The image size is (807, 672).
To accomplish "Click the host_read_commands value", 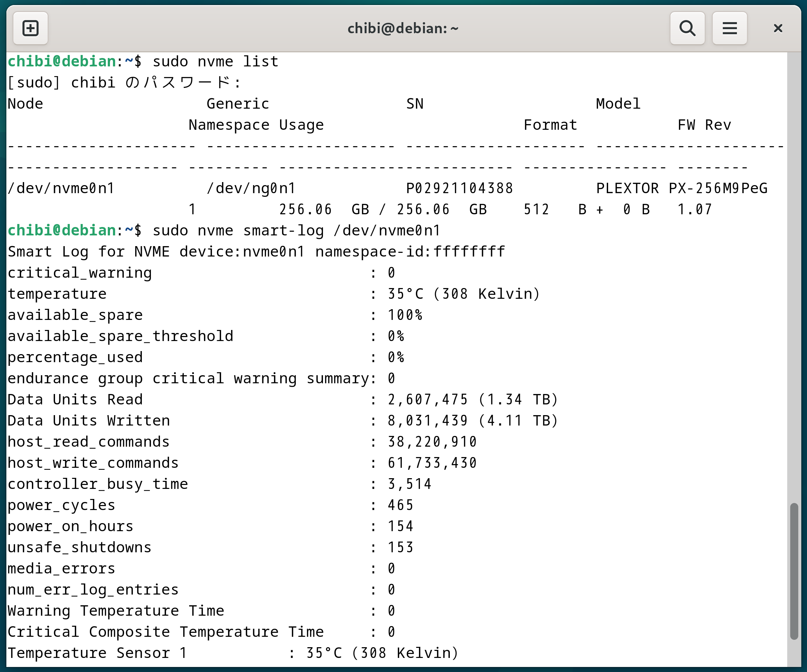I will tap(432, 442).
